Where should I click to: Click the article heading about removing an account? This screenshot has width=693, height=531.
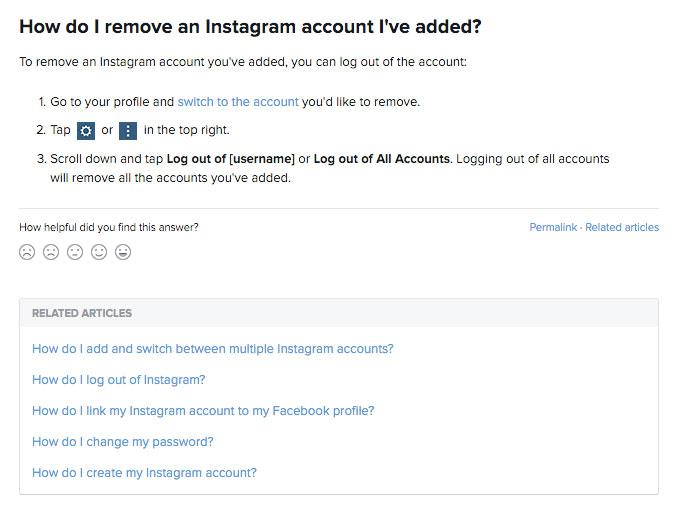250,27
